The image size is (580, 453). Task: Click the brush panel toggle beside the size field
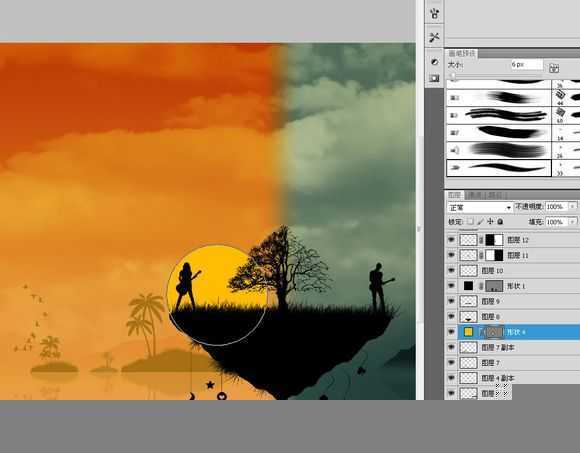pyautogui.click(x=554, y=68)
